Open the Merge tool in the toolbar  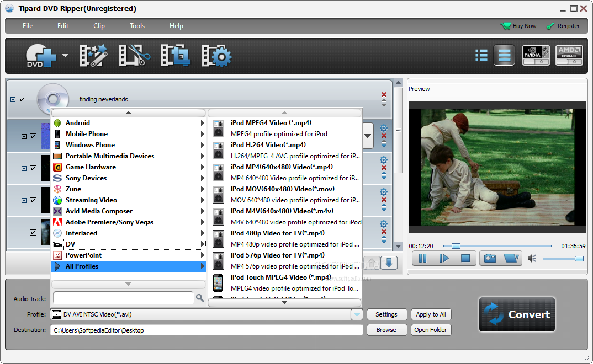click(x=175, y=56)
